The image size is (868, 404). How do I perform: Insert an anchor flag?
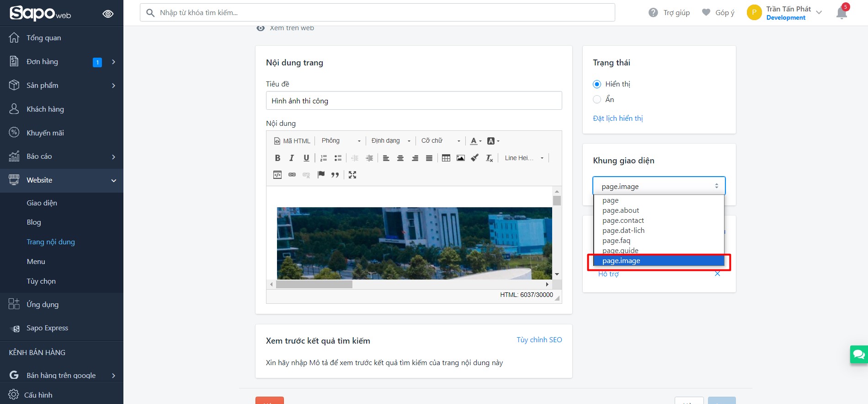(321, 175)
